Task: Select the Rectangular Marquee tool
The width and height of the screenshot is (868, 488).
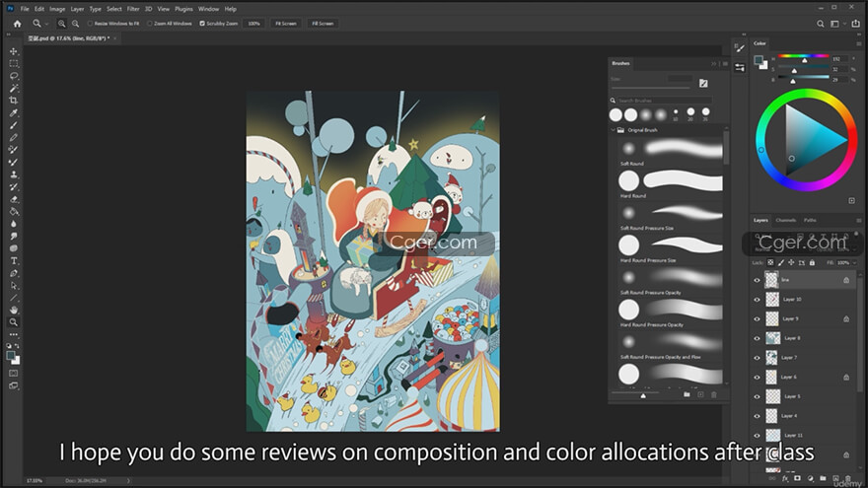Action: 13,64
